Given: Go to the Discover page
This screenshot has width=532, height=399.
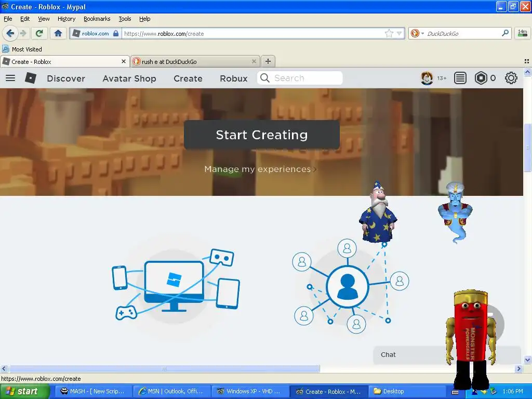Looking at the screenshot, I should pyautogui.click(x=66, y=78).
